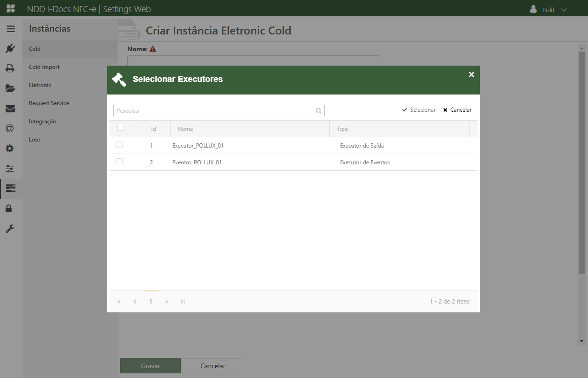
Task: Click the wrench tools icon in sidebar
Action: tap(10, 229)
